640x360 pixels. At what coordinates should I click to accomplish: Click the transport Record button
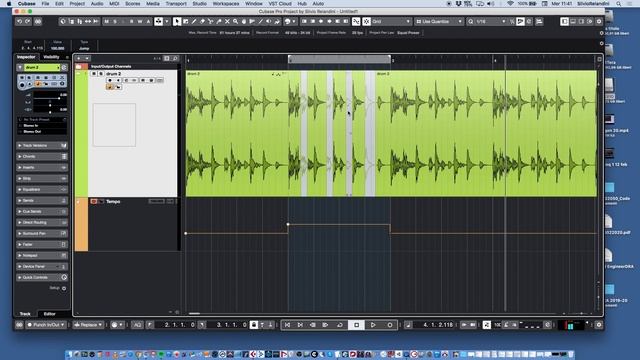pyautogui.click(x=390, y=325)
